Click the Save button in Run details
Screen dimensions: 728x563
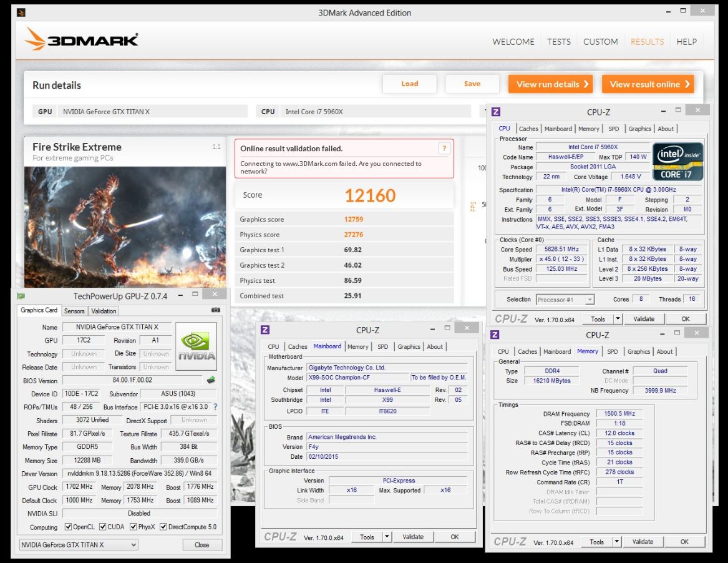472,84
